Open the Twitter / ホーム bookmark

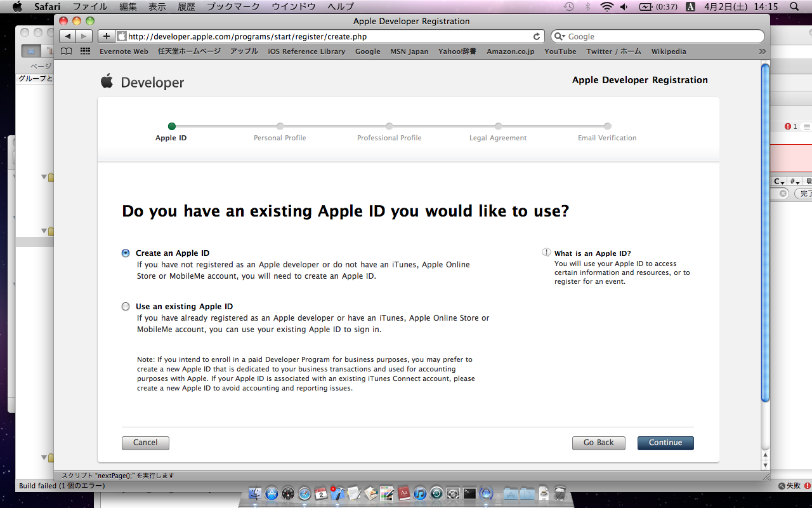point(613,51)
